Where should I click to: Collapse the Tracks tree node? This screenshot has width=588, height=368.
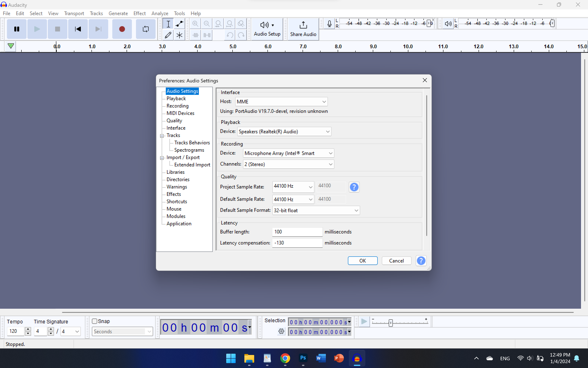pyautogui.click(x=162, y=136)
